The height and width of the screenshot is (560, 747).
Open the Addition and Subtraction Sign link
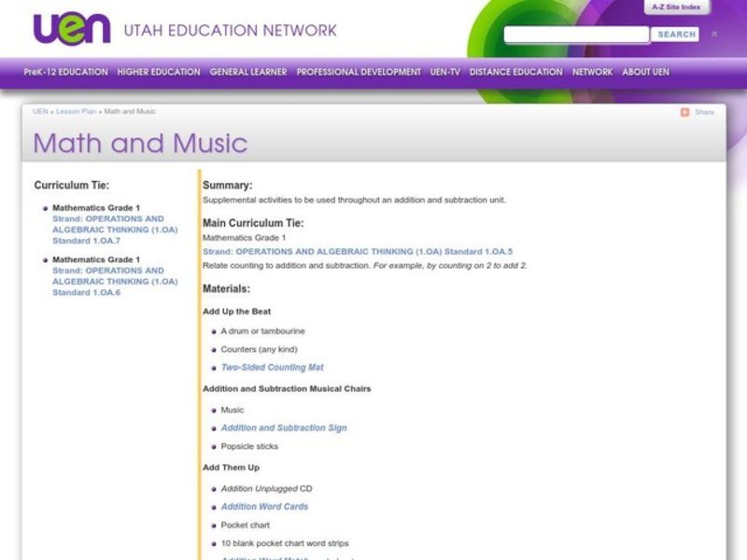(282, 427)
